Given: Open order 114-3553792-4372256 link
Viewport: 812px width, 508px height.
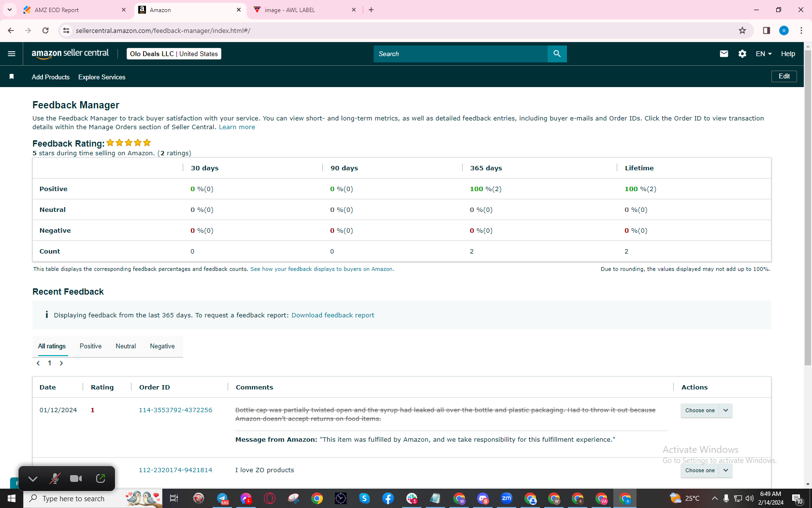Looking at the screenshot, I should (x=175, y=410).
